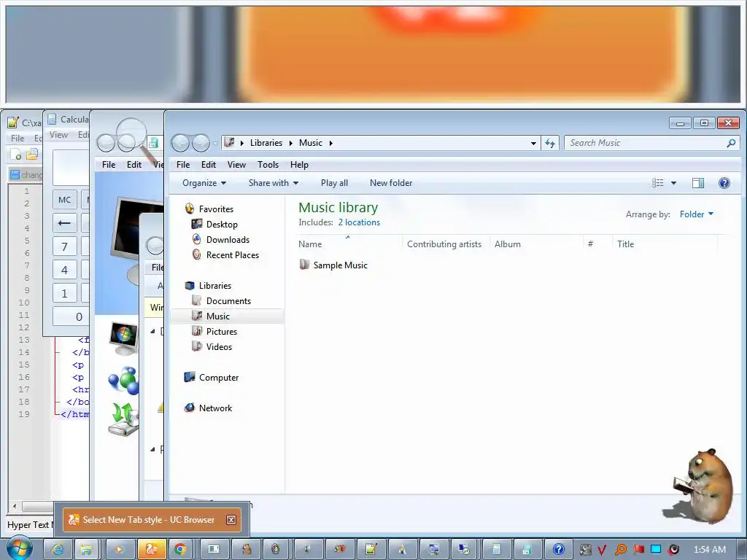The height and width of the screenshot is (560, 747).
Task: Open Google Chrome from the taskbar
Action: click(x=180, y=550)
